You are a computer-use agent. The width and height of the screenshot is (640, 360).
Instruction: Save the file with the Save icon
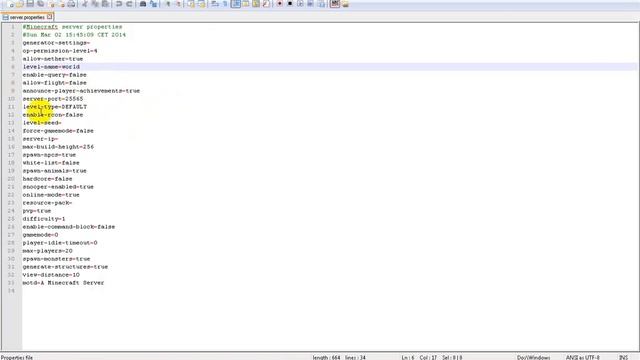coord(30,4)
